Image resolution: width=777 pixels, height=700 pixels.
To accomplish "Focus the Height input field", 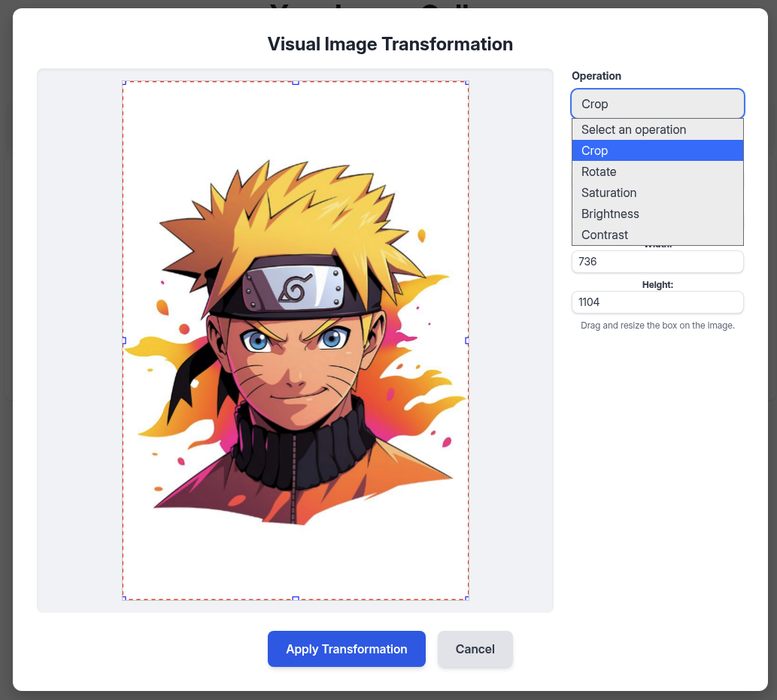I will [x=657, y=302].
